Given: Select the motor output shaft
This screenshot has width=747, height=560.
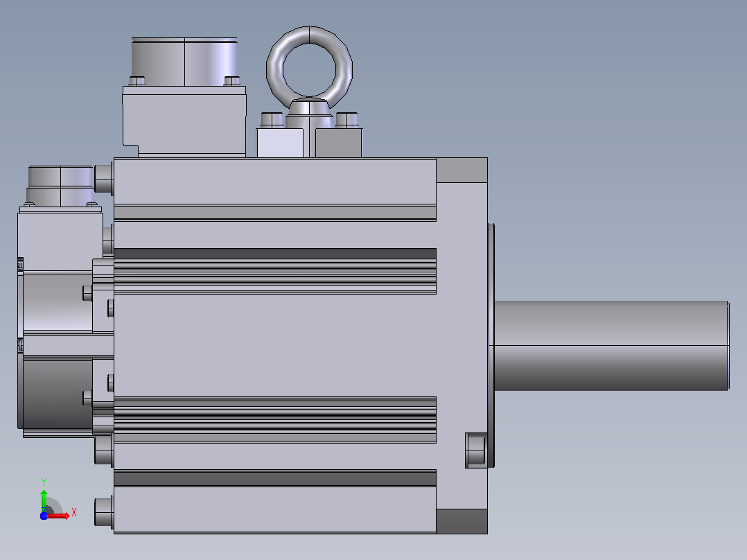Looking at the screenshot, I should [611, 346].
